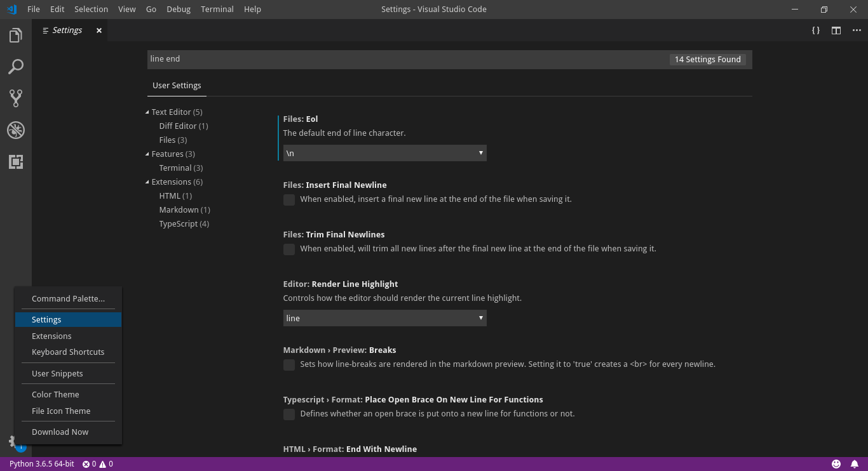Open the Terminal menu

[x=217, y=10]
